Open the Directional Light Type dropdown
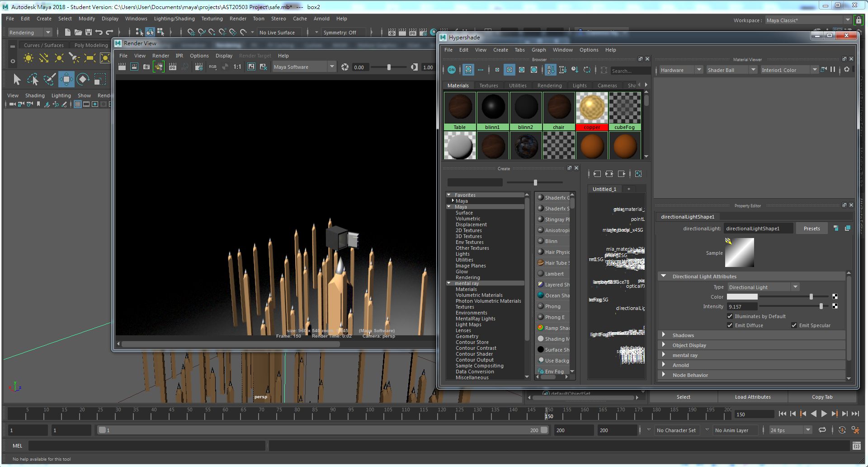 [795, 287]
